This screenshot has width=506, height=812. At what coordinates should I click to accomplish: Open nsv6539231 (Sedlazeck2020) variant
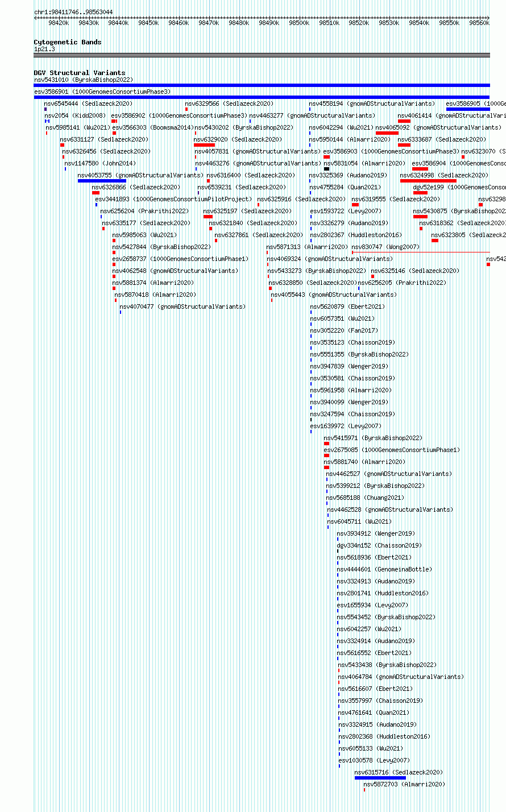pyautogui.click(x=242, y=188)
